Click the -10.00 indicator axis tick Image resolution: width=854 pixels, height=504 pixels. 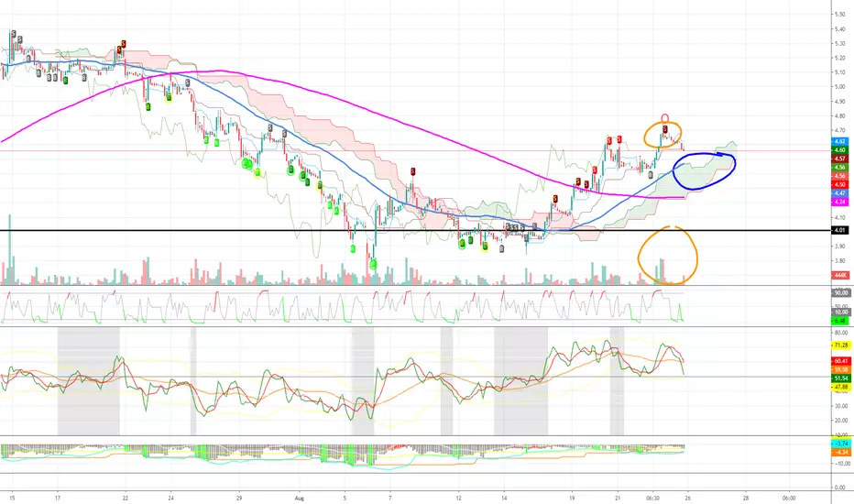841,464
